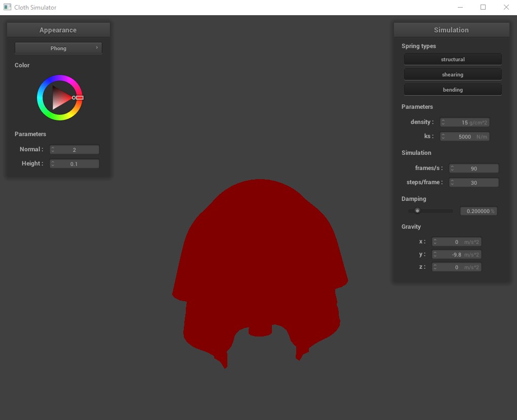
Task: Click the 'Color' section label
Action: coord(22,65)
